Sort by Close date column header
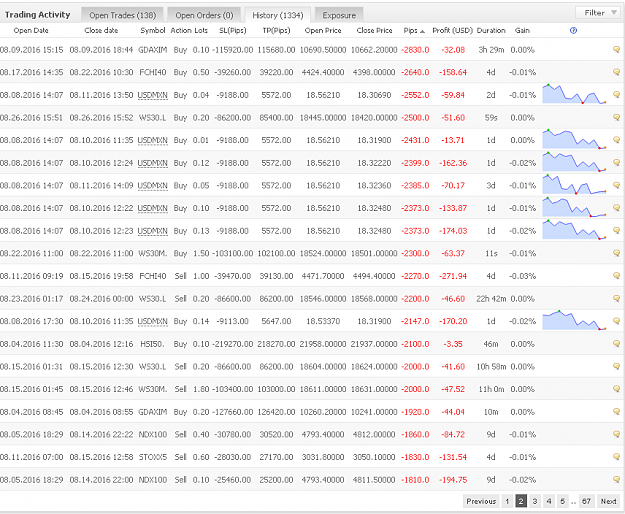Image resolution: width=625 pixels, height=514 pixels. 101,30
